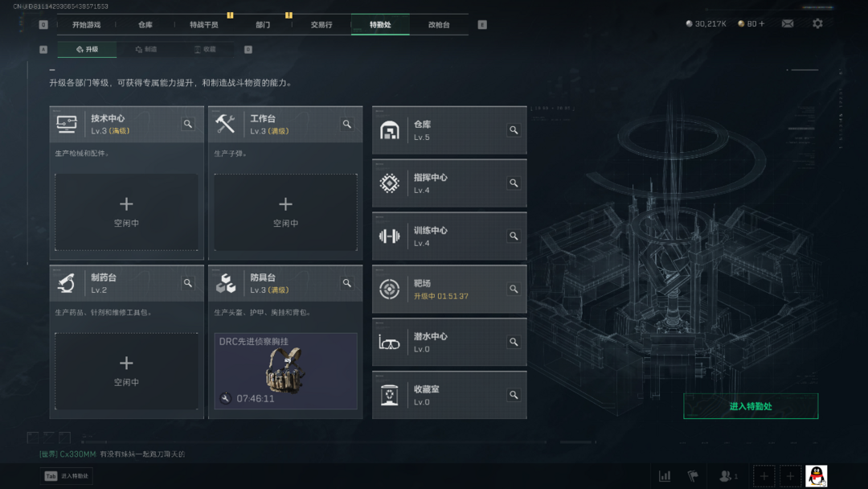Click magnifier on 技术中心 card
Screen dimensions: 868x489
187,124
